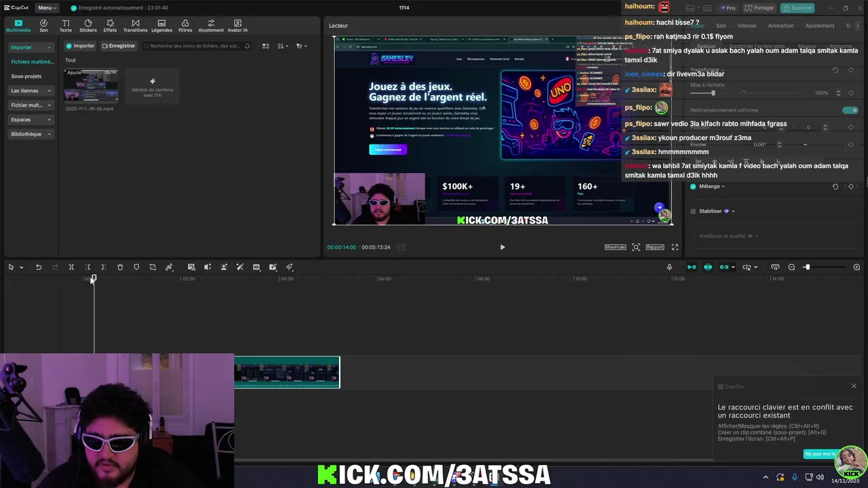Open the Multimédia tab
Screen dimensions: 868x488
[x=18, y=26]
